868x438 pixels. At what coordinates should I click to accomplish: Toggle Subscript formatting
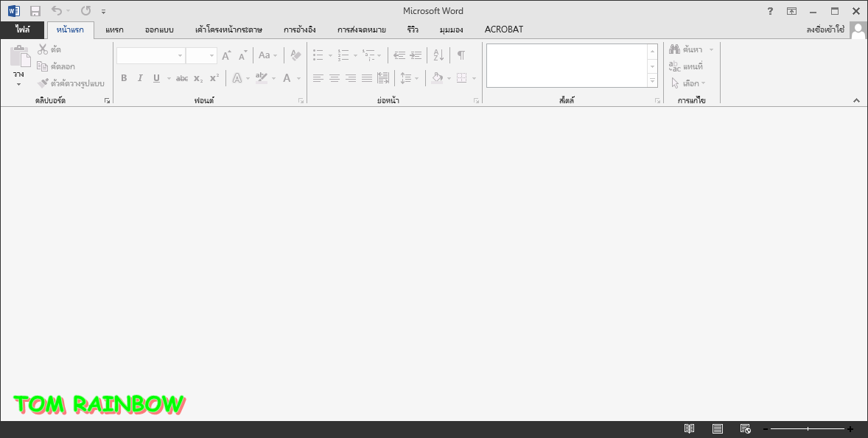click(x=198, y=78)
